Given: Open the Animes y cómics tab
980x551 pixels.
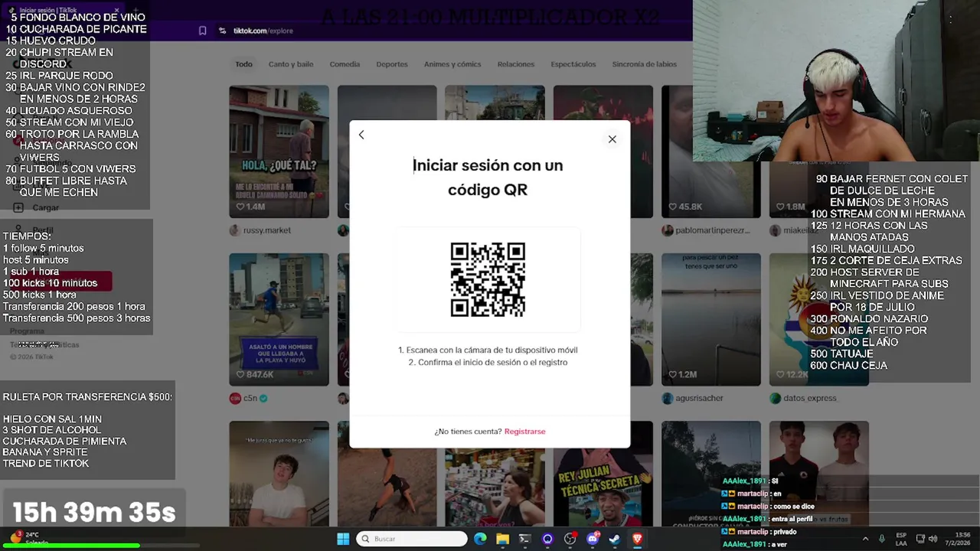Looking at the screenshot, I should pyautogui.click(x=452, y=64).
